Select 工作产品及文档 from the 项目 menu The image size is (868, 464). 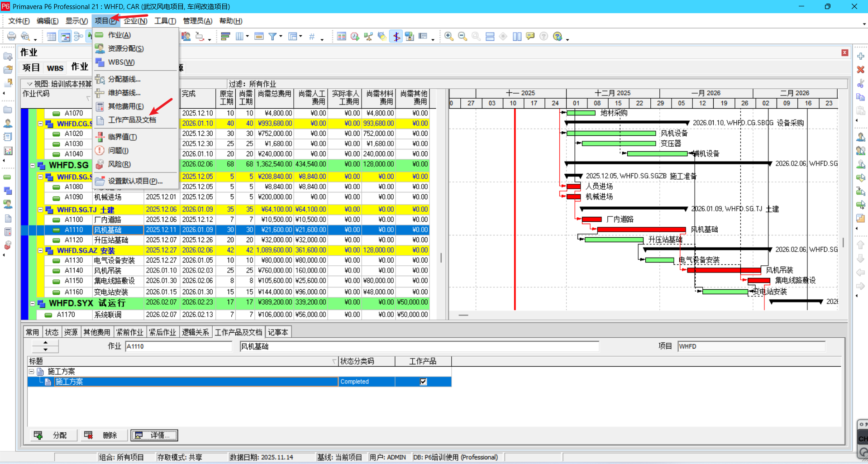click(x=132, y=120)
